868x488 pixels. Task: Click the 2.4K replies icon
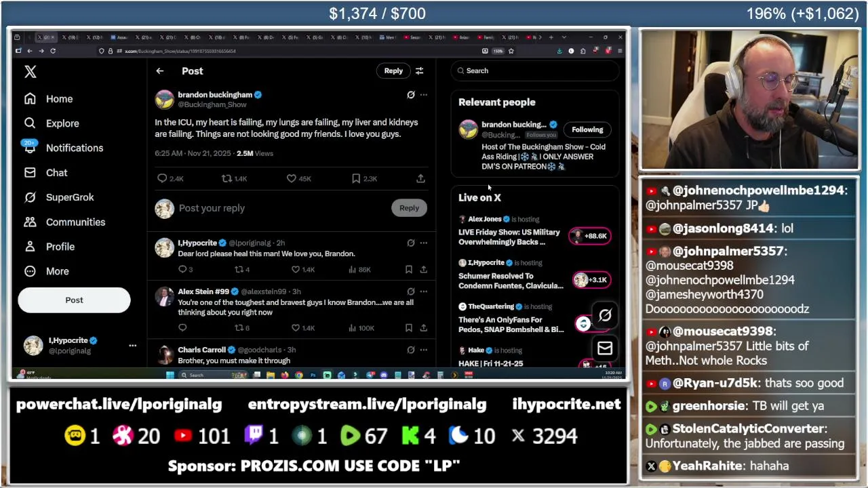(162, 178)
